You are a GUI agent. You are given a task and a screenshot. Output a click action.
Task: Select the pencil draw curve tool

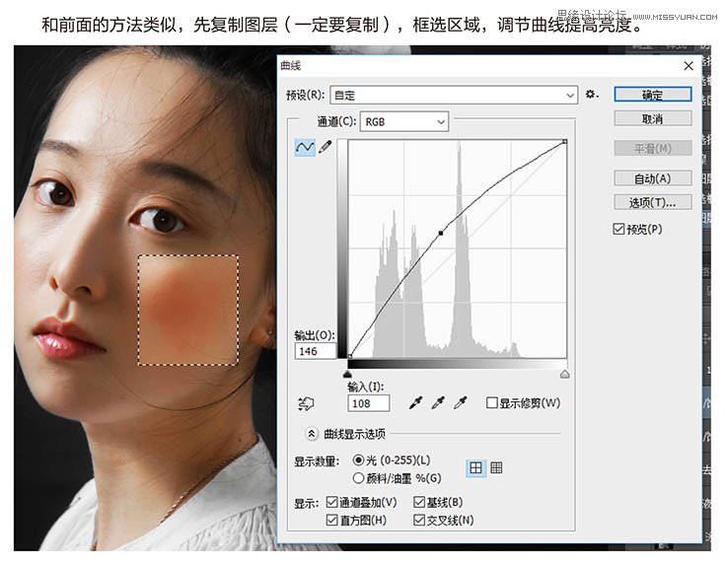point(326,147)
